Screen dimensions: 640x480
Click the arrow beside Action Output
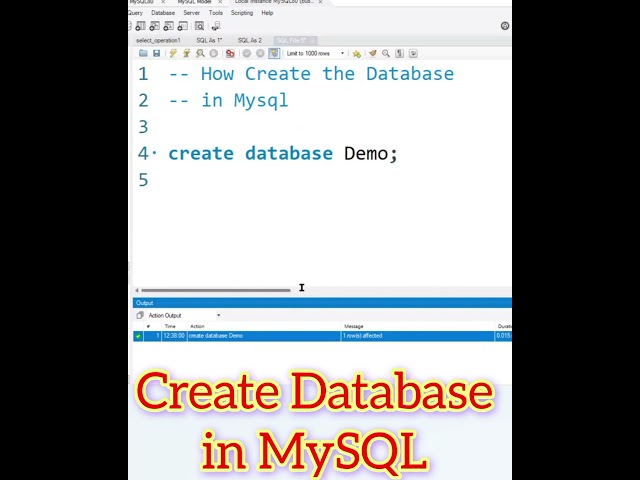[x=218, y=315]
